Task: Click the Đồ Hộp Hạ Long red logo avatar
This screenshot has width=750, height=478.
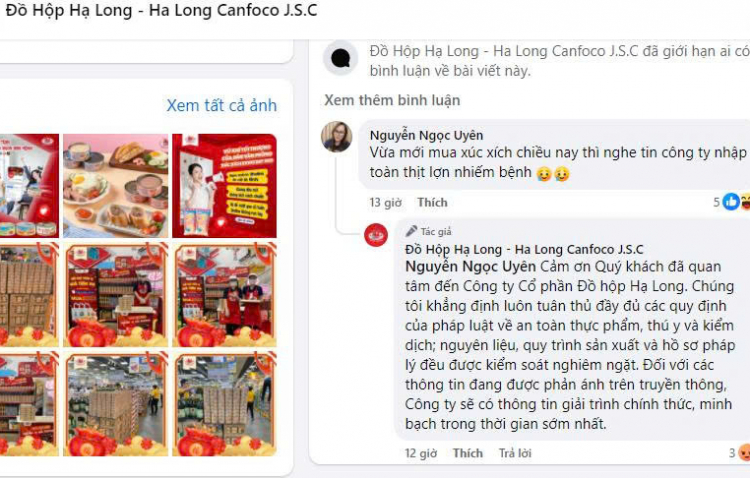Action: (x=376, y=235)
